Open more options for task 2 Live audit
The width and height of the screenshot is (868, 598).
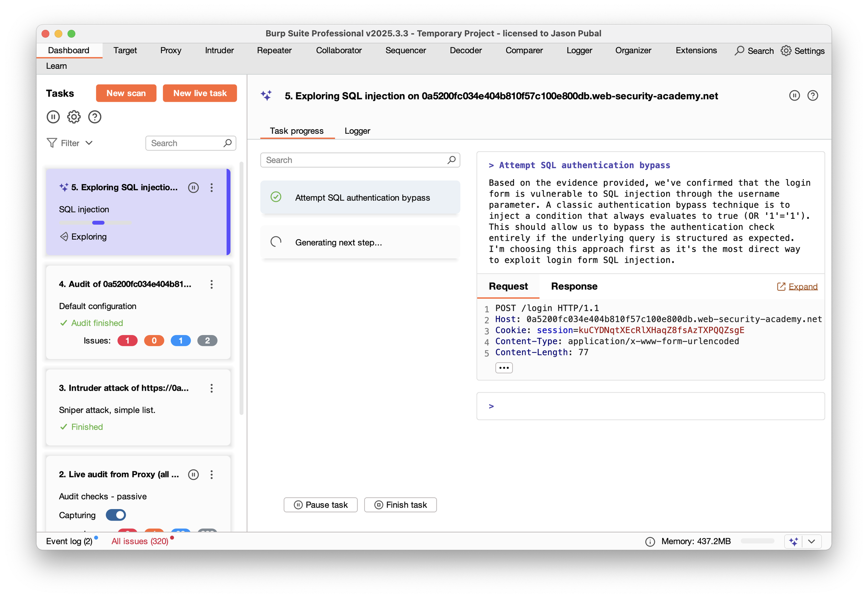(x=212, y=475)
